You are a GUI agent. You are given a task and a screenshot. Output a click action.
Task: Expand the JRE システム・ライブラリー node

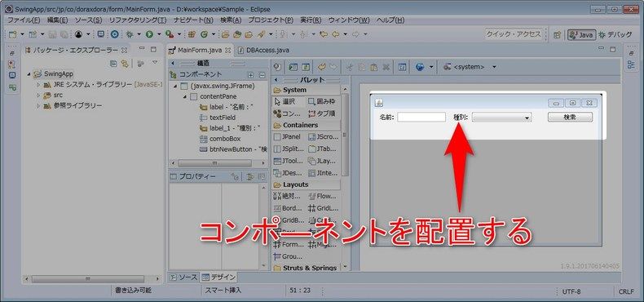point(38,85)
